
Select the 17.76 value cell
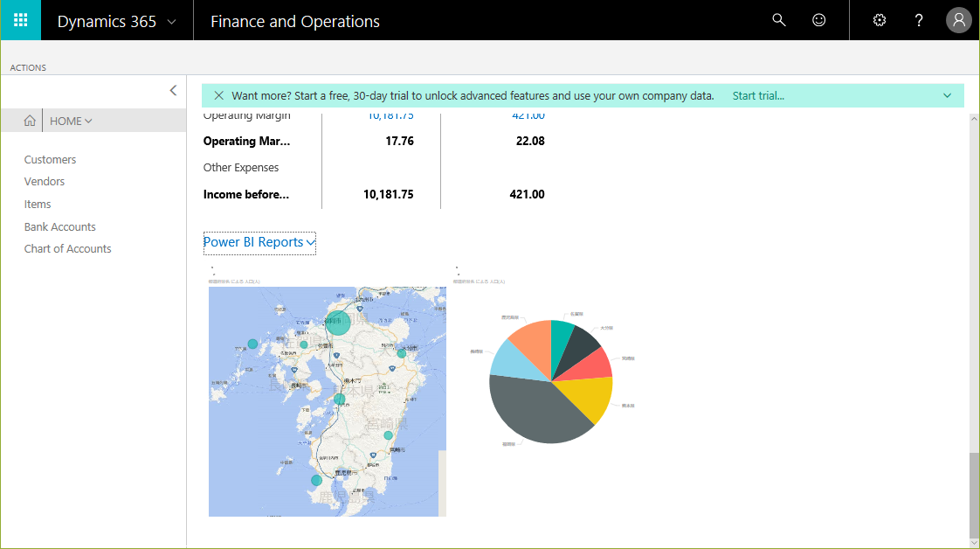(399, 142)
